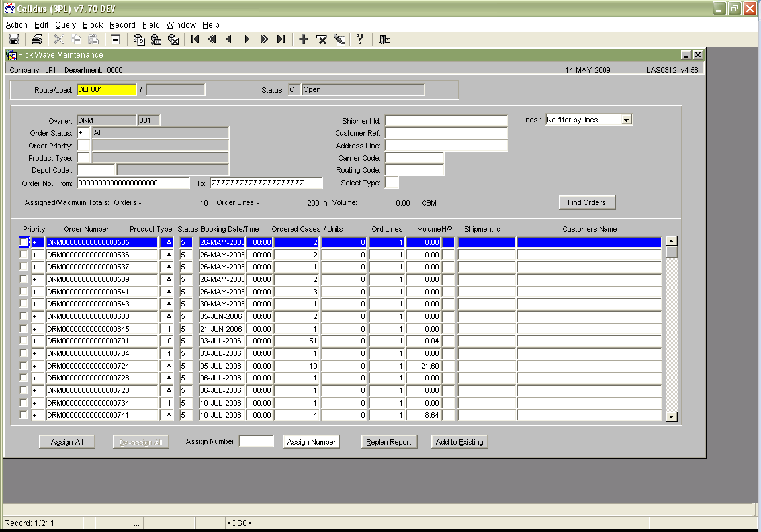
Task: Click the Exit door icon
Action: pos(384,39)
